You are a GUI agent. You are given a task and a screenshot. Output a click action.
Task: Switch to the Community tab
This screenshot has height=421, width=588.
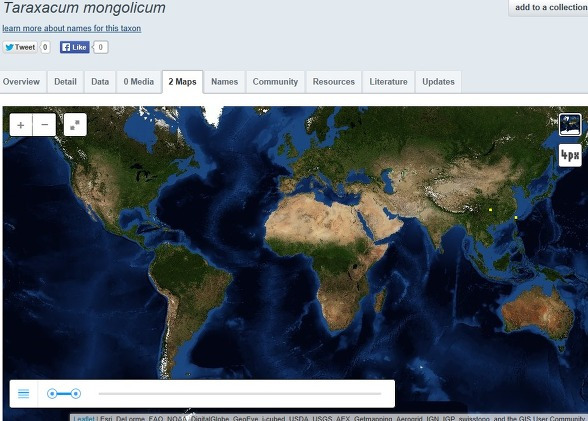[x=275, y=82]
